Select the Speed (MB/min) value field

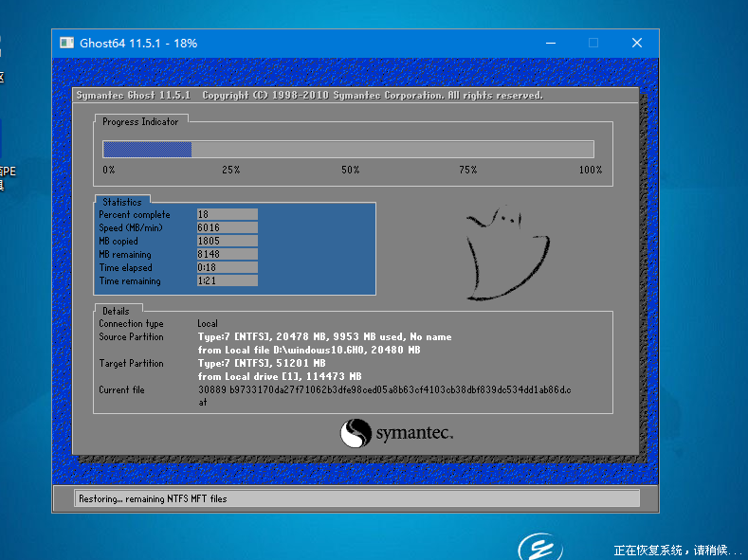pos(228,227)
